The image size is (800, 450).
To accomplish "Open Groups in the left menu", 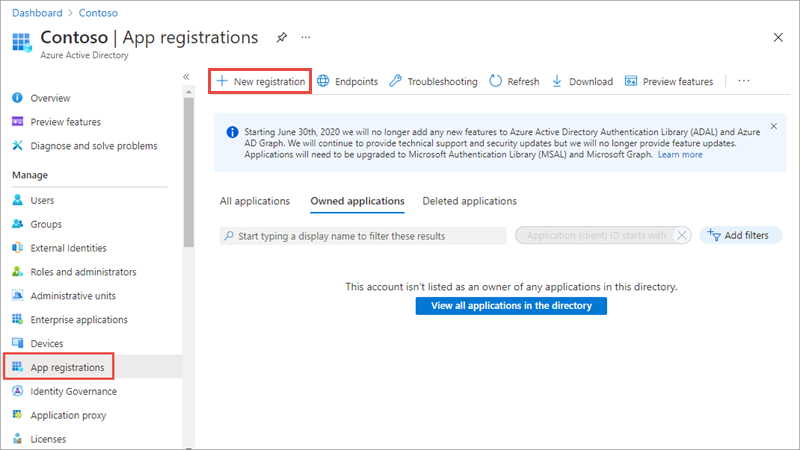I will [46, 224].
